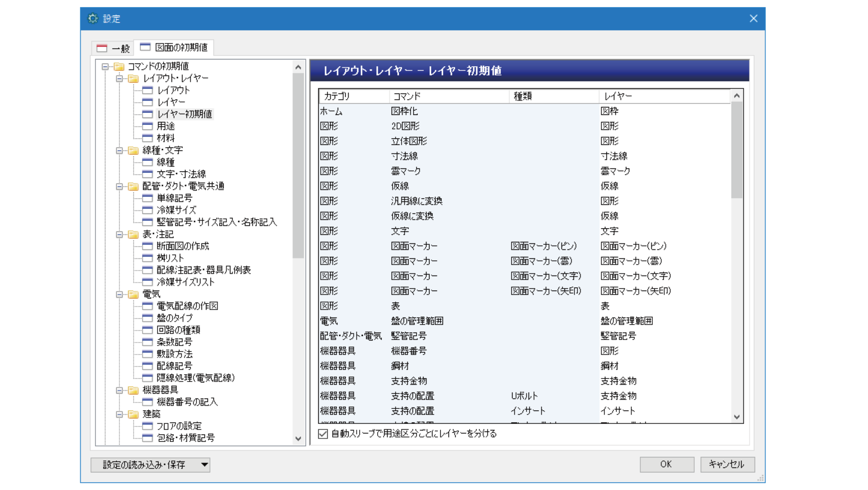Click the page icon beside レイヤー初期値
Screen dimensions: 868x490
click(x=147, y=114)
